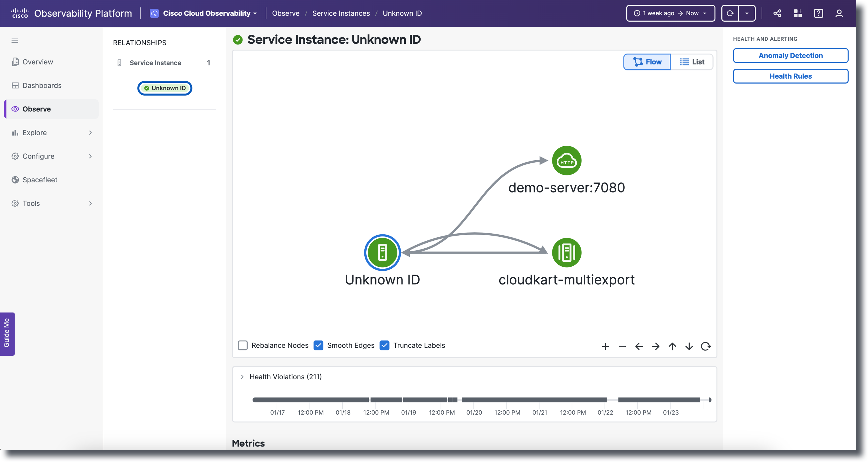This screenshot has width=868, height=462.
Task: Uncheck Truncate Labels checkbox
Action: [x=384, y=345]
